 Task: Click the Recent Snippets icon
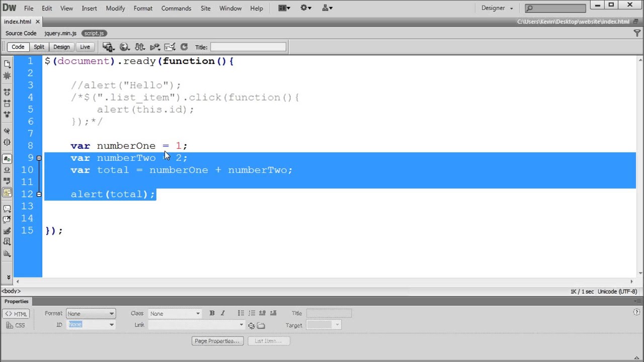pyautogui.click(x=7, y=242)
